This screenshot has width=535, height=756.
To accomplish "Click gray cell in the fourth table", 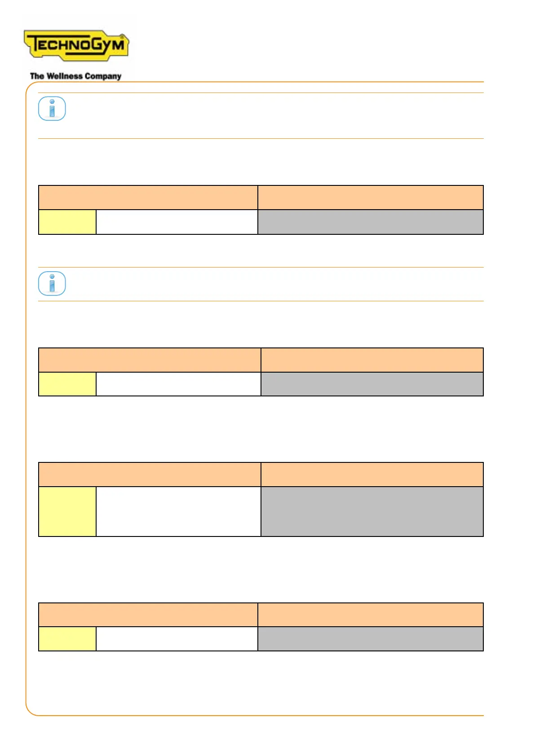I will (370, 638).
